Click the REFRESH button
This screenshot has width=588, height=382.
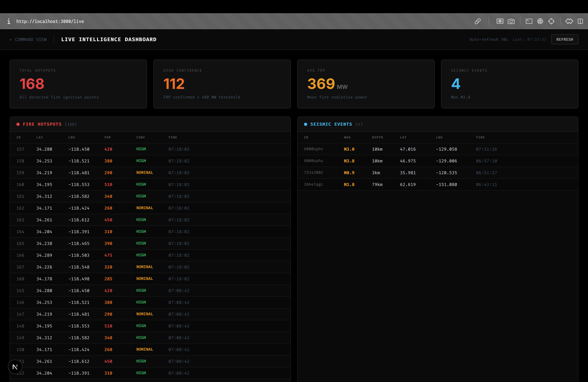564,40
